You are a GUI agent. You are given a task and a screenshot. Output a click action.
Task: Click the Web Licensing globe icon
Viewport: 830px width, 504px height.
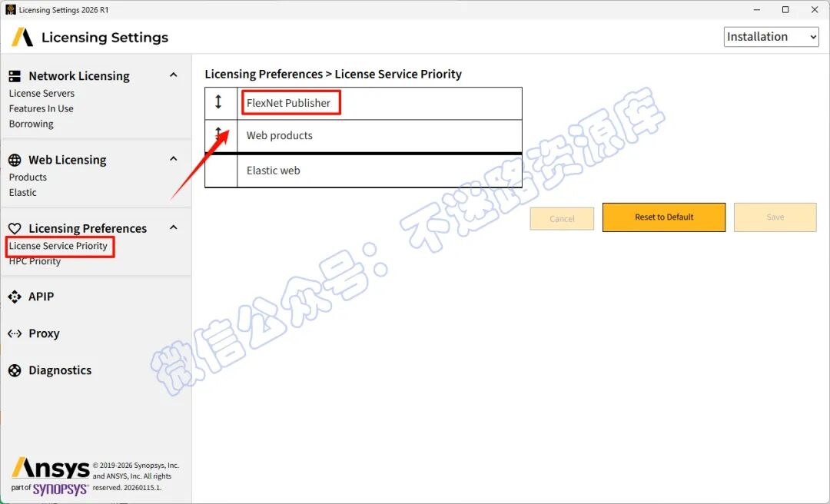[15, 160]
